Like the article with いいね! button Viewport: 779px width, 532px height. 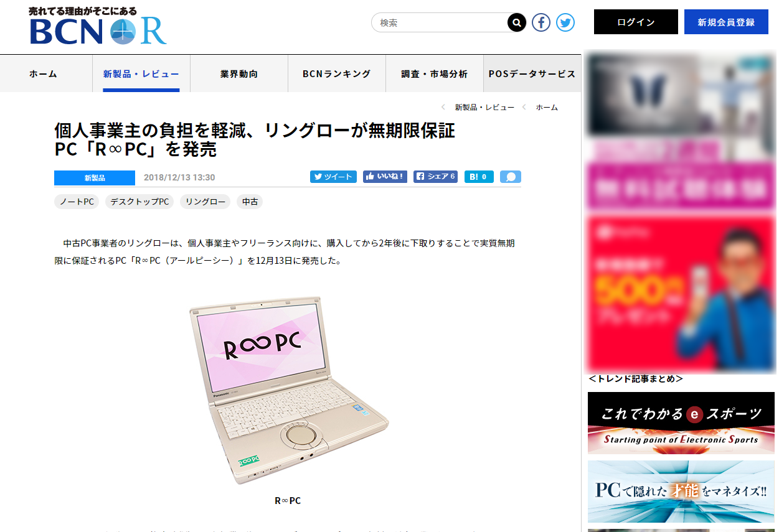pyautogui.click(x=385, y=177)
